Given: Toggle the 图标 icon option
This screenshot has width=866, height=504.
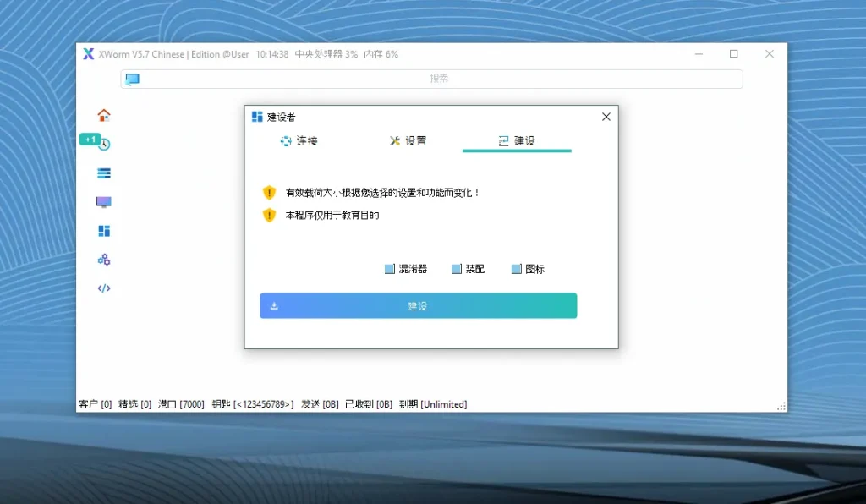Looking at the screenshot, I should [x=515, y=268].
